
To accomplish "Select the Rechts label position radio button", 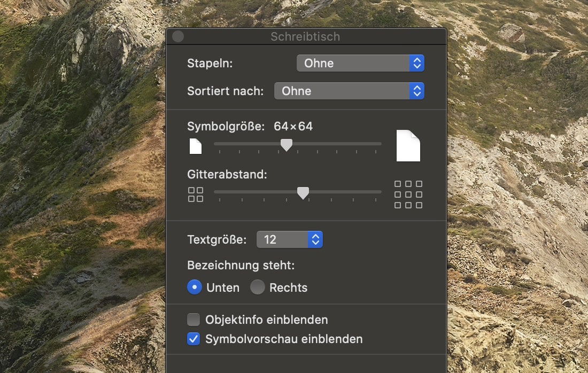I will (258, 287).
